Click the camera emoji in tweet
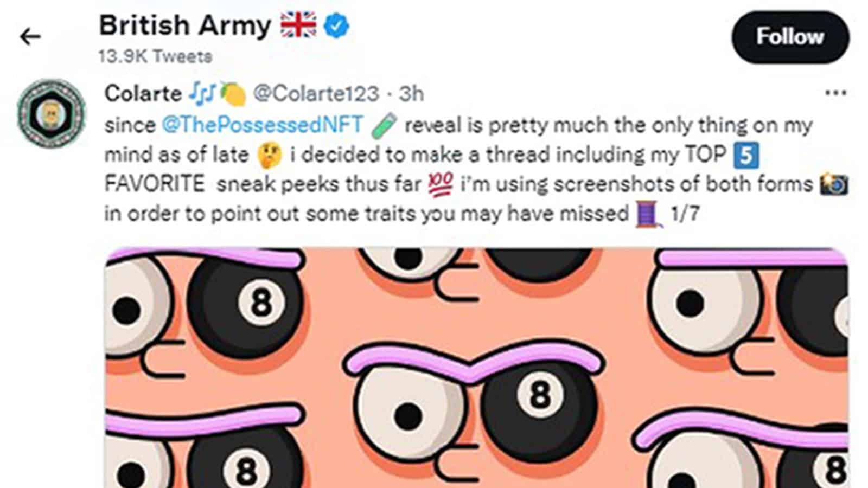 click(834, 185)
